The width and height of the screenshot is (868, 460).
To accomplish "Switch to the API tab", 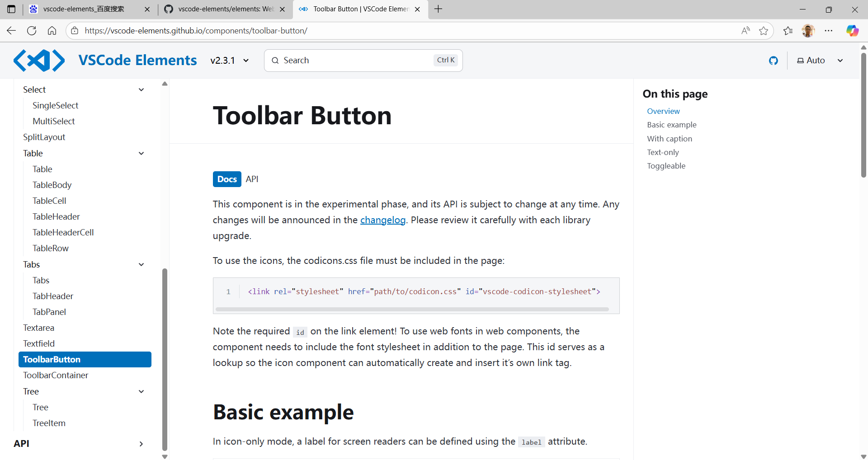I will pyautogui.click(x=252, y=179).
